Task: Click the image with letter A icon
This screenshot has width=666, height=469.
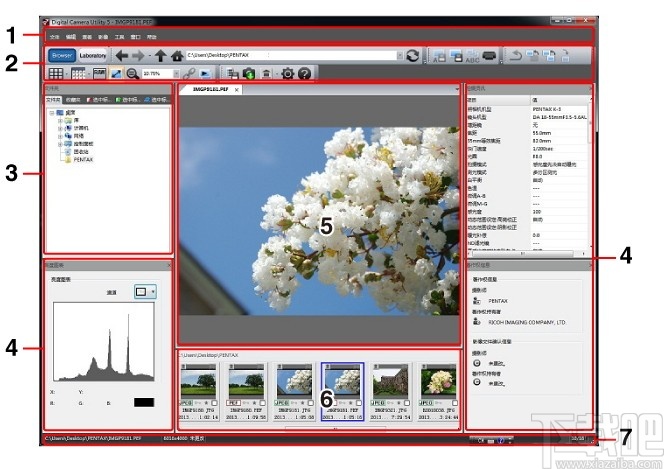Action: click(439, 56)
